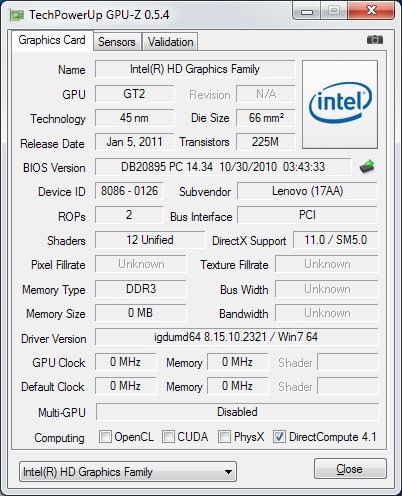Click the Default Clock row Memory field

(x=237, y=386)
